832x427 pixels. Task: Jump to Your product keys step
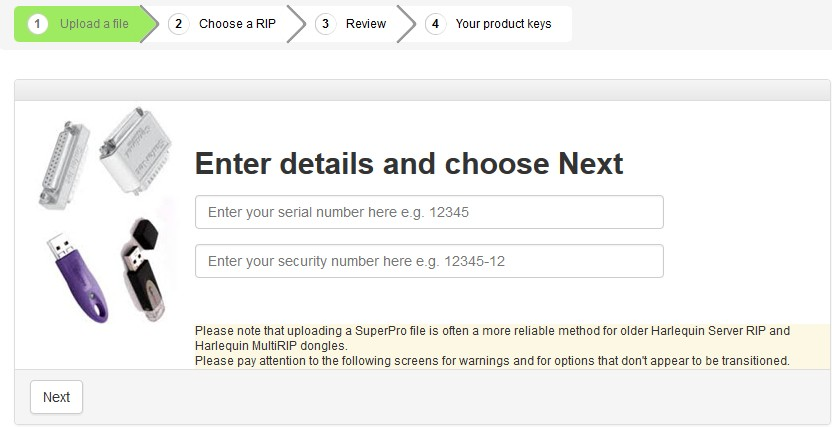click(x=501, y=24)
